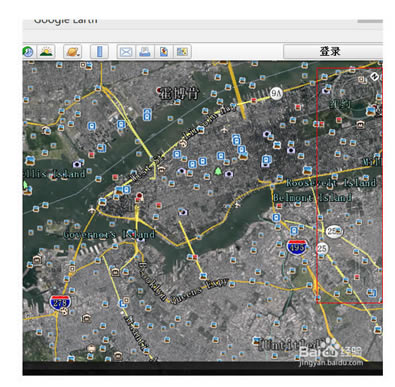Click the Ellis Island label
Viewport: 395px width, 387px height.
[54, 174]
